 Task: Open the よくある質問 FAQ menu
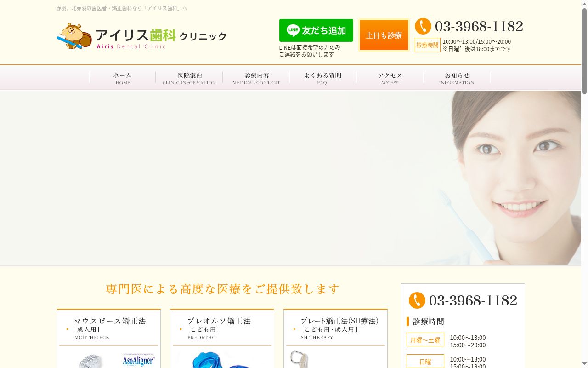click(322, 78)
